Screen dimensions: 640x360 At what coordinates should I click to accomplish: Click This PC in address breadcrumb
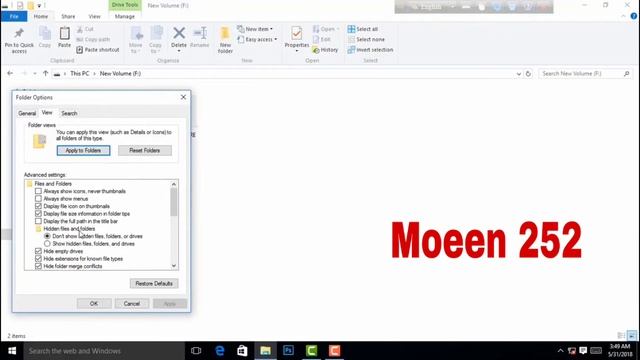click(x=80, y=73)
